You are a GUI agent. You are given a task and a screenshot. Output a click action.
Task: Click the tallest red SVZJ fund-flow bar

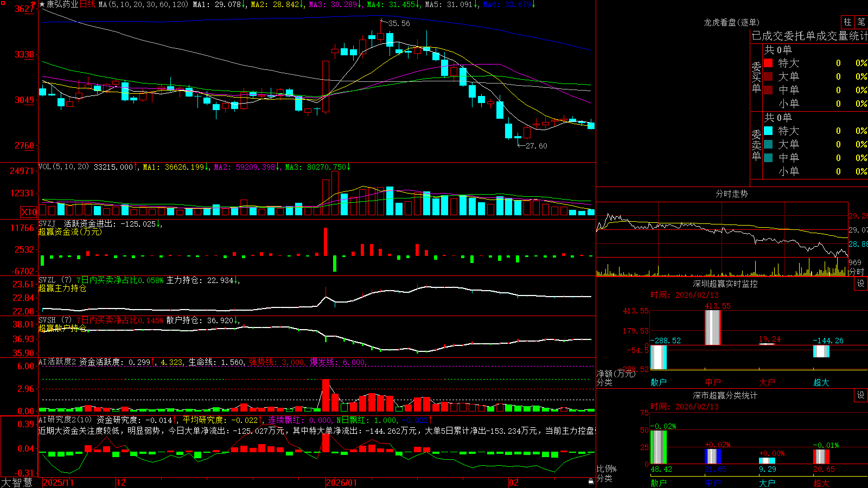(325, 242)
